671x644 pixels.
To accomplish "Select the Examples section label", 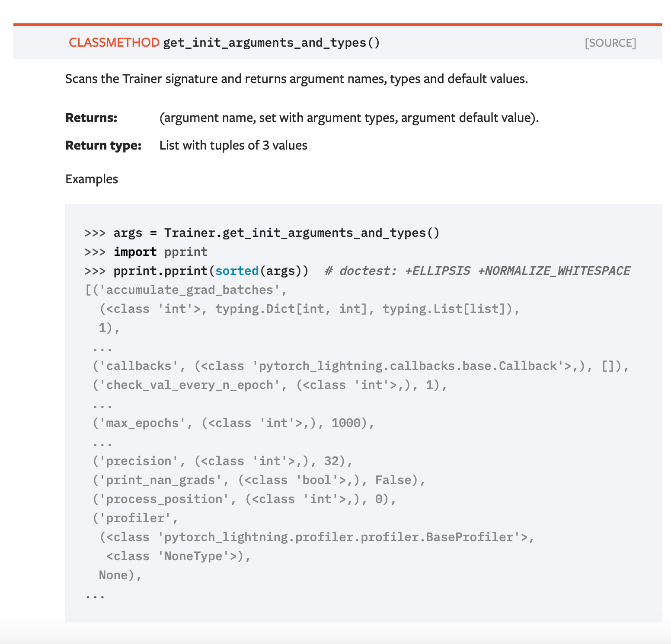I will 91,179.
